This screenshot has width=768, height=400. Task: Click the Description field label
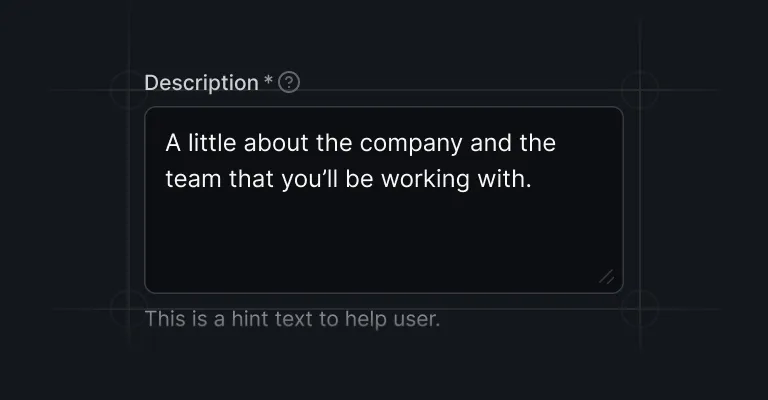pos(201,83)
